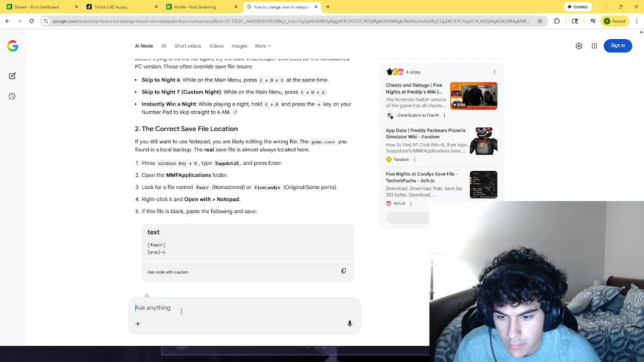This screenshot has width=644, height=362.
Task: Switch to Short videos results
Action: pos(188,46)
